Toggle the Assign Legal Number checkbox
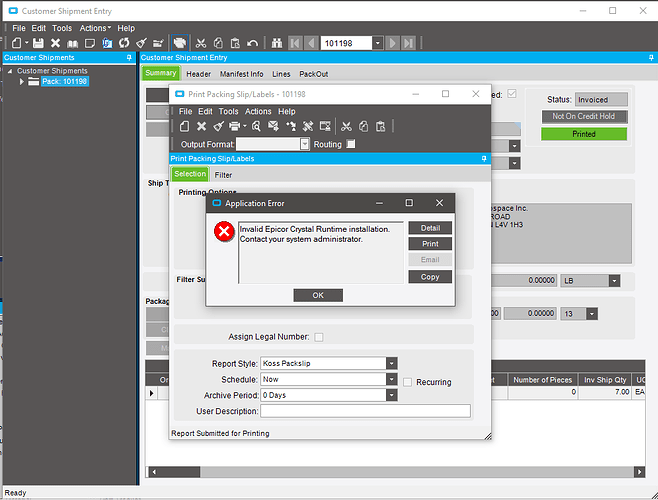The image size is (658, 500). click(x=319, y=337)
